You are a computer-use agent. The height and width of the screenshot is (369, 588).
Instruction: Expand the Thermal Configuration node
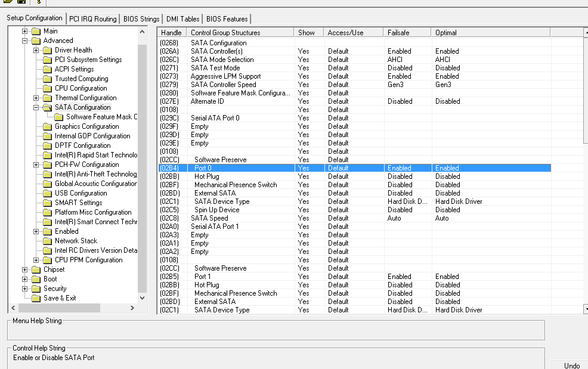[x=36, y=98]
